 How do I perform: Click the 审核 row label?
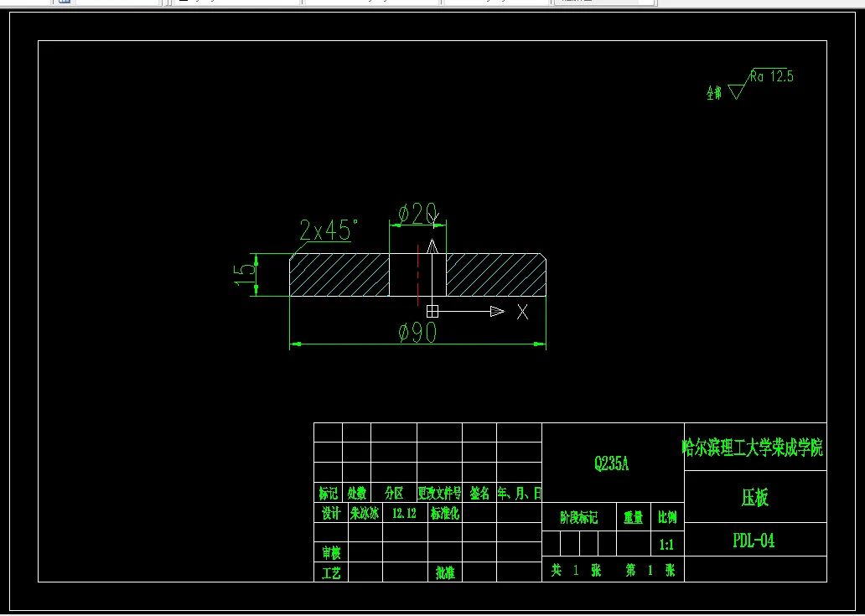click(331, 552)
